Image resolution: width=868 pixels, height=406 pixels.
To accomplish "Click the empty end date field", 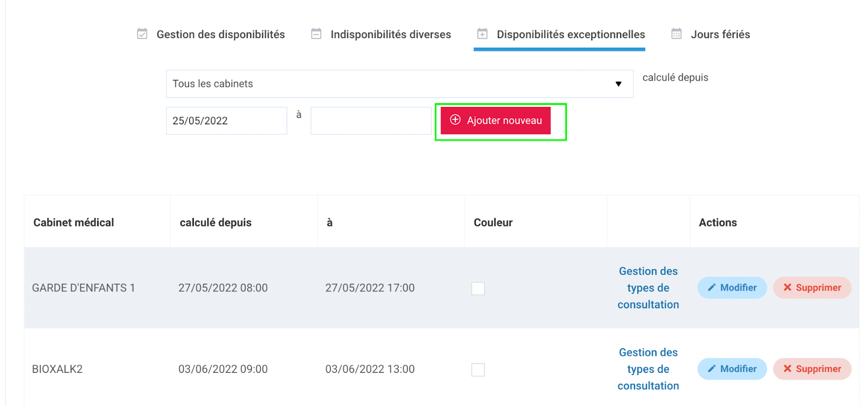I will 371,120.
